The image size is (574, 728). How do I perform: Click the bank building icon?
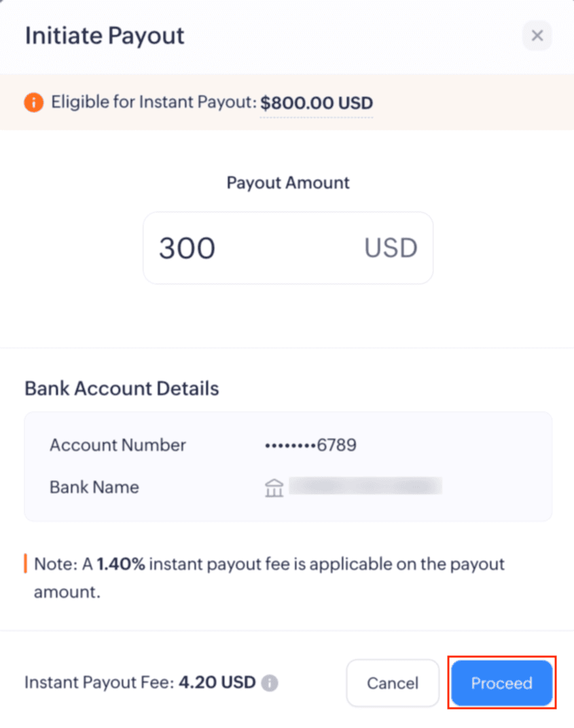274,487
